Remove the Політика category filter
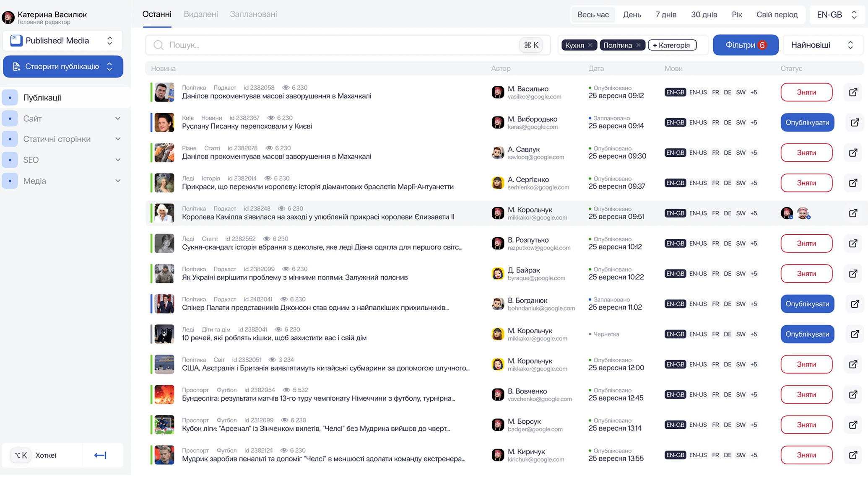This screenshot has height=482, width=868. 638,45
